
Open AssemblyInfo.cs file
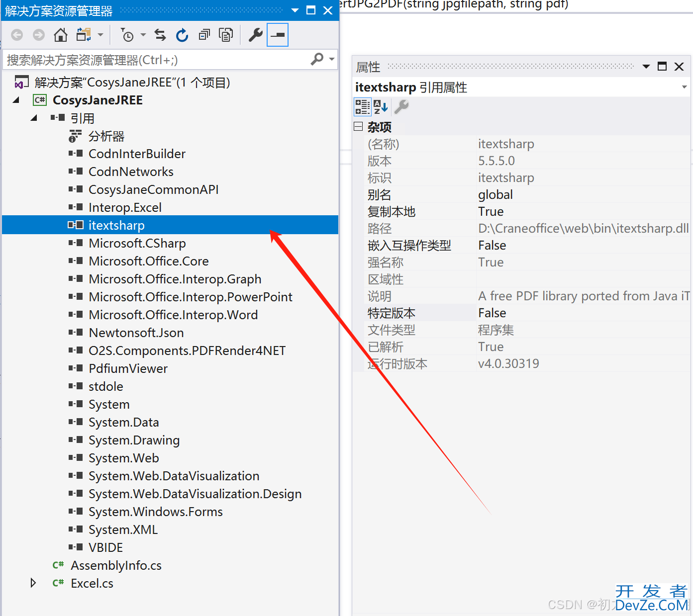pos(116,566)
